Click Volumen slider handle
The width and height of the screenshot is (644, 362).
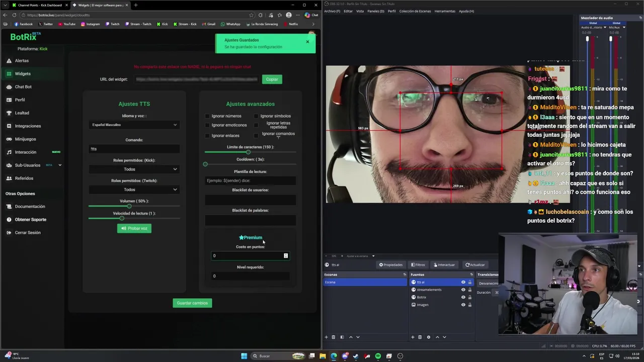tap(129, 206)
